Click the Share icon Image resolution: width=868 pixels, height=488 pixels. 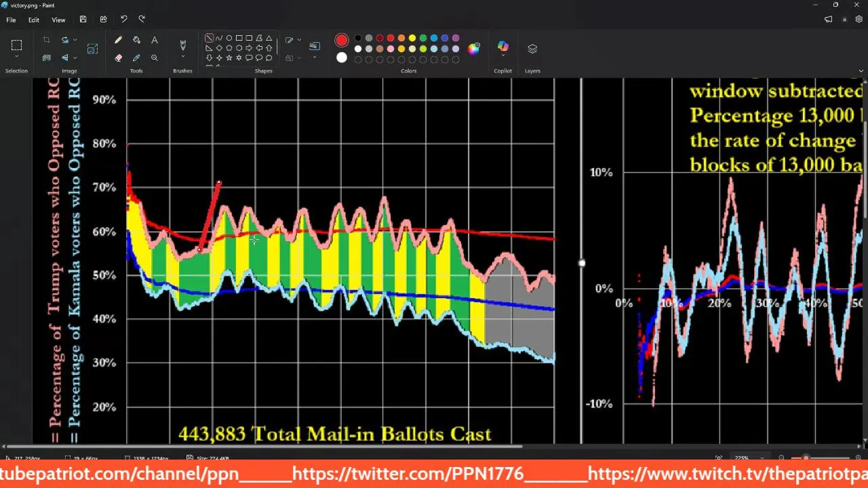(x=103, y=19)
